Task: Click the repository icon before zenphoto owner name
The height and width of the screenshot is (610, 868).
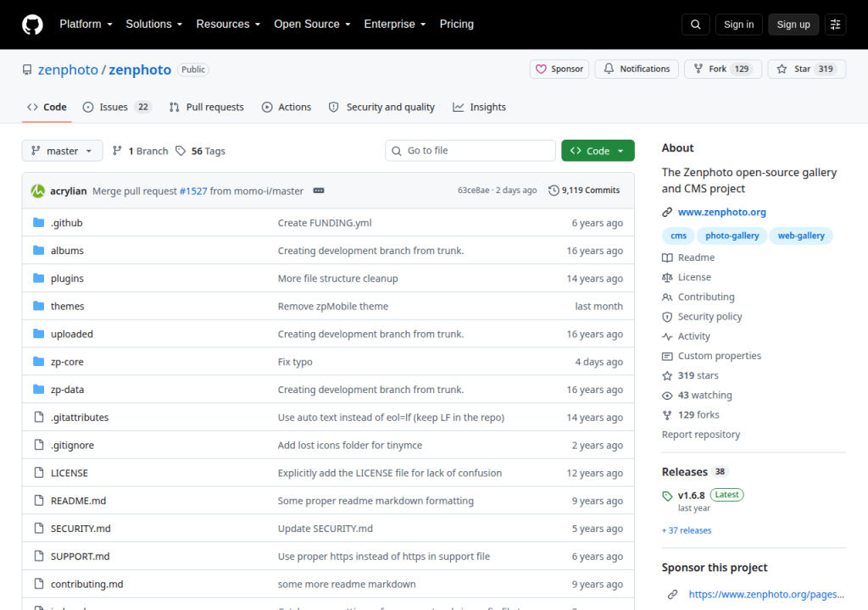Action: [27, 69]
